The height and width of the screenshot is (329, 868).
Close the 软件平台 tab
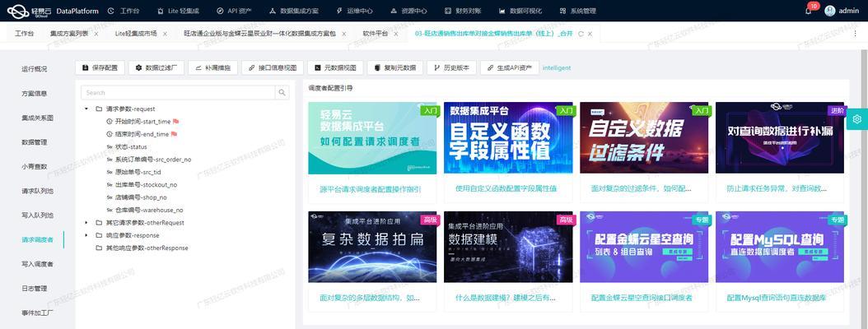pyautogui.click(x=396, y=34)
